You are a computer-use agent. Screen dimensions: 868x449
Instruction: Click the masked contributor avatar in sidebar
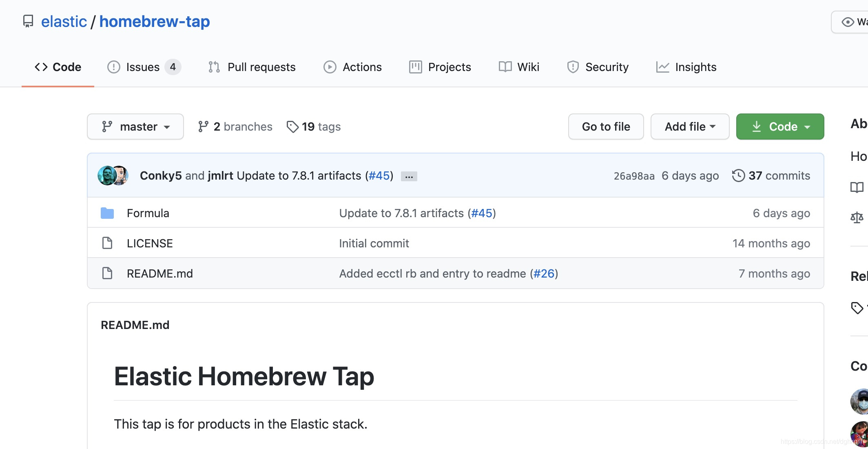pyautogui.click(x=860, y=402)
